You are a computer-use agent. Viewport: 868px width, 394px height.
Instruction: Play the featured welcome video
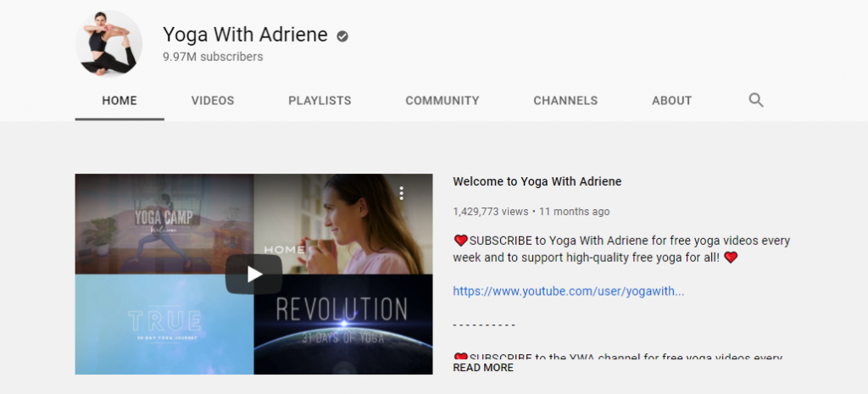pos(253,274)
